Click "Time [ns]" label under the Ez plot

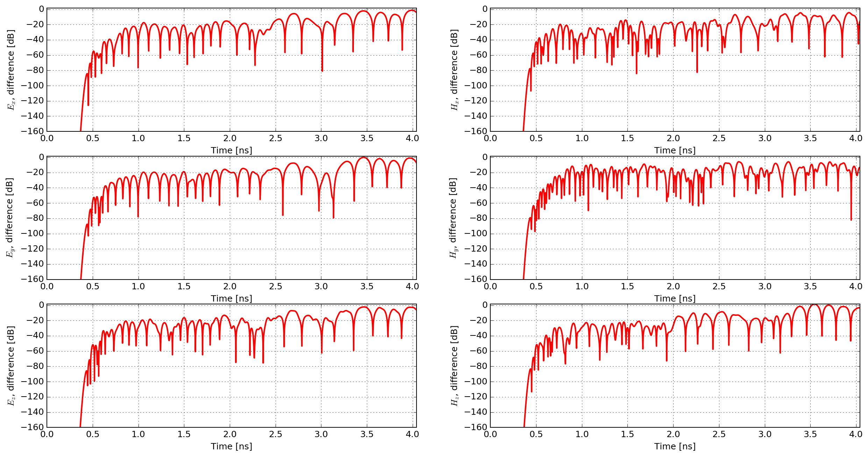[232, 447]
